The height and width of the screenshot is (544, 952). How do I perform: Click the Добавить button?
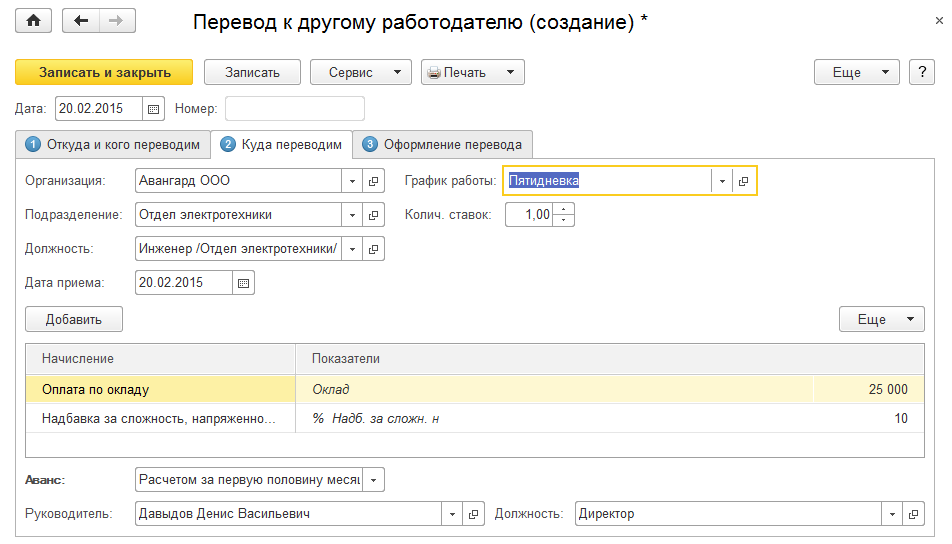(x=74, y=319)
